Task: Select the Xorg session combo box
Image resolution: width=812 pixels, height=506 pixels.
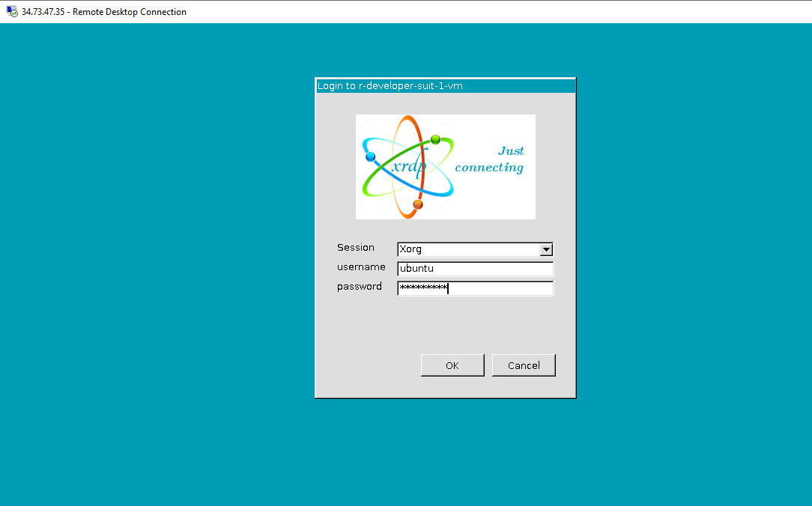Action: point(476,249)
